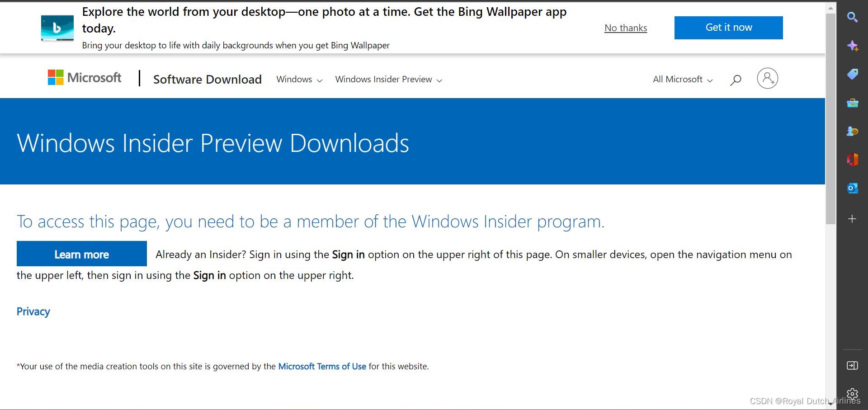
Task: Open the Copilot Discover sparkle icon in sidebar
Action: (853, 46)
